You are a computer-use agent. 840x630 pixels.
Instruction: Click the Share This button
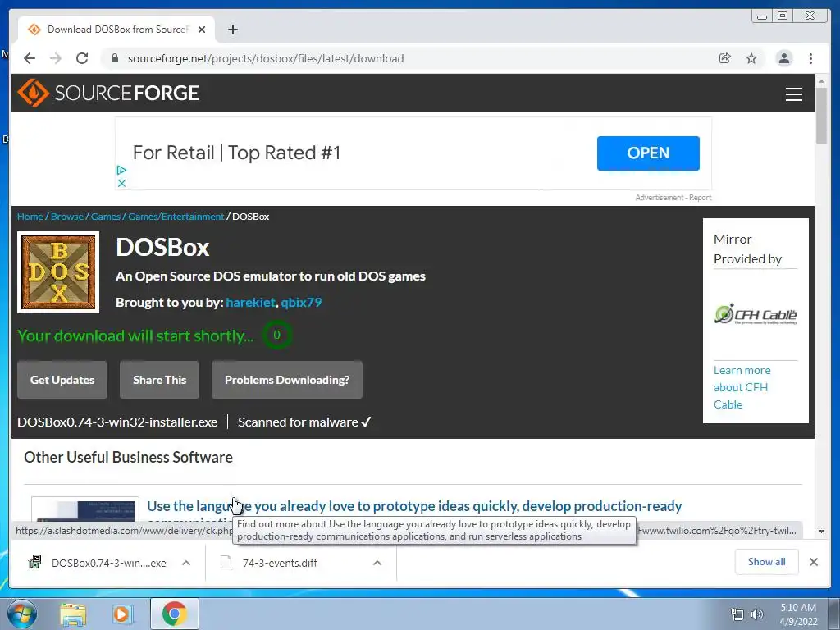[x=160, y=380]
